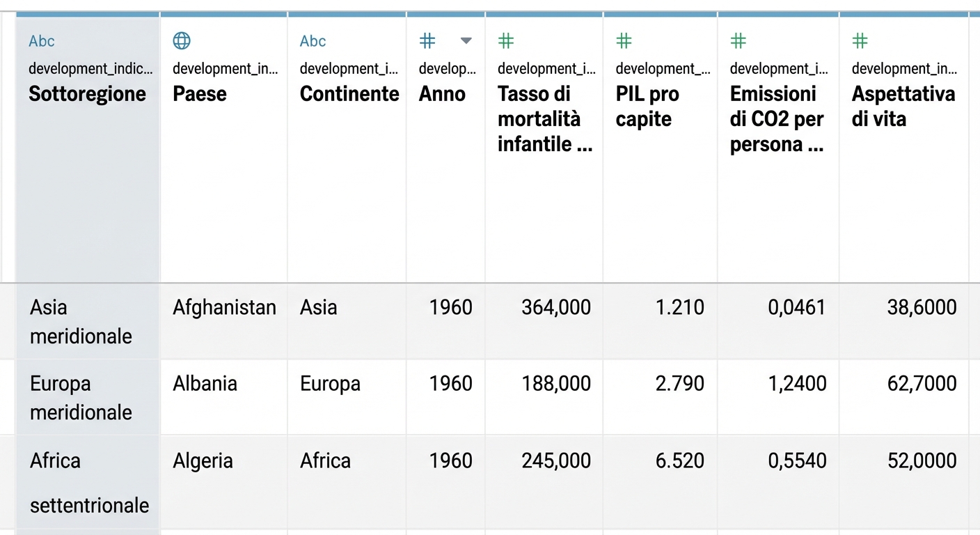Click the Abc type icon above Sottoregione
This screenshot has height=535, width=980.
42,41
